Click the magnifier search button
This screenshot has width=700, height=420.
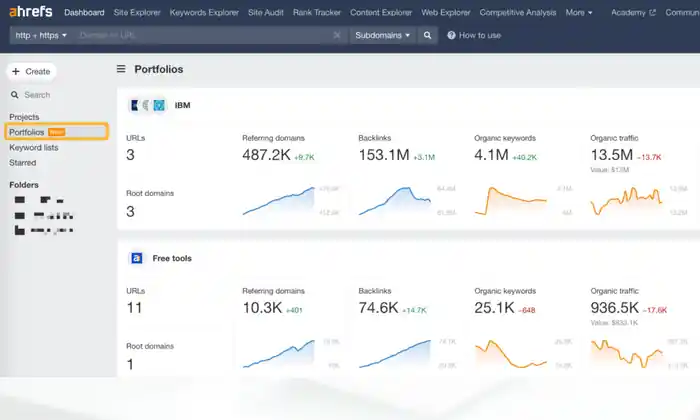click(427, 35)
